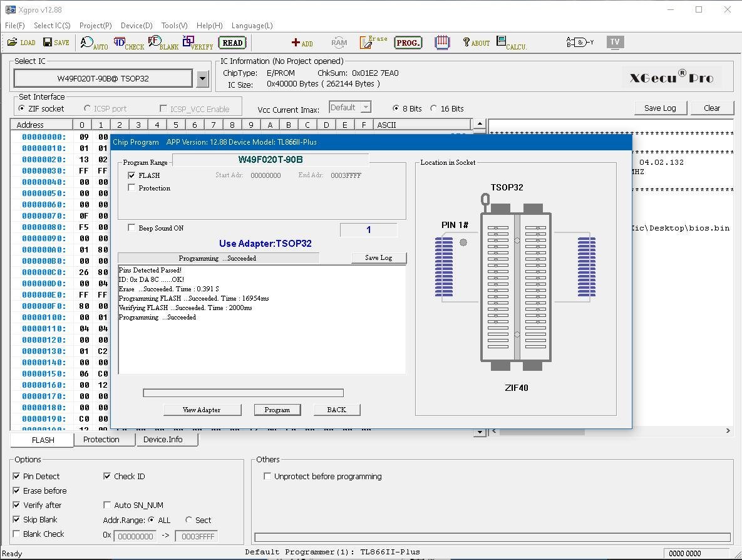This screenshot has height=560, width=742.
Task: Run the BLANK check tool
Action: [x=163, y=43]
